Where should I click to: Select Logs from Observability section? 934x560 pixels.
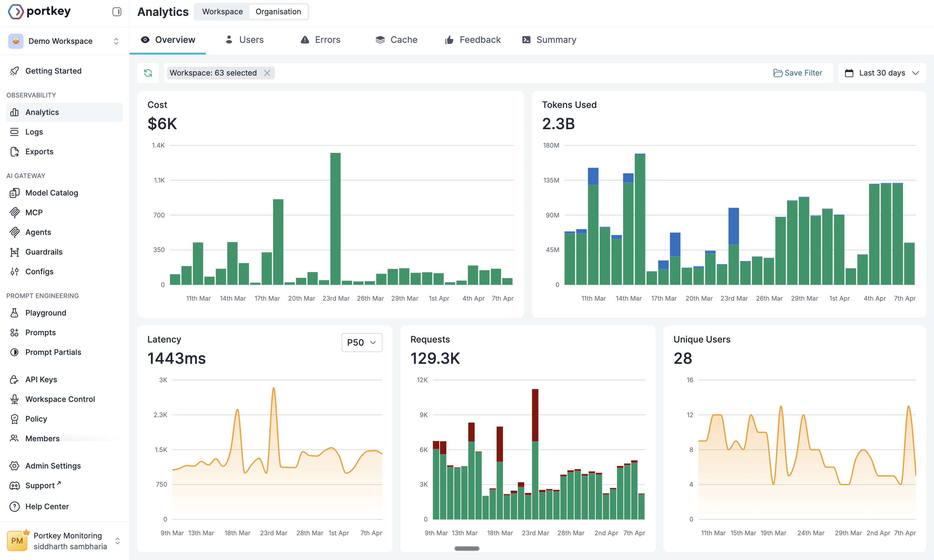coord(34,132)
